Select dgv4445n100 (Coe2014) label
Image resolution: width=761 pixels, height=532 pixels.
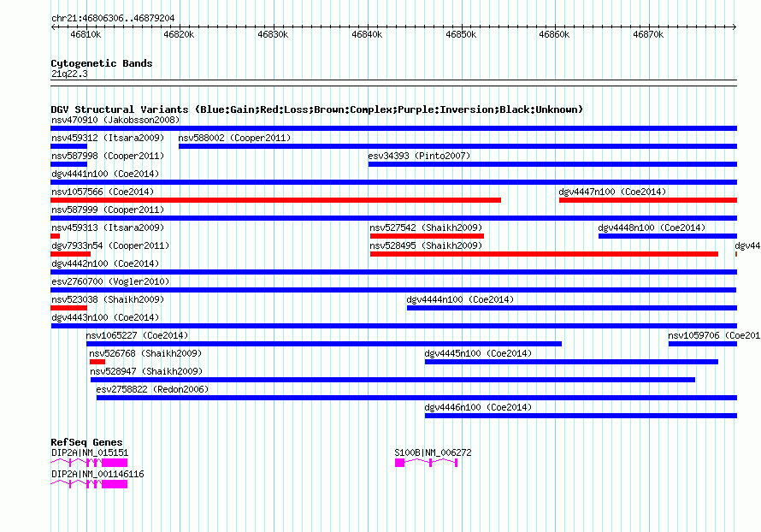tap(478, 353)
